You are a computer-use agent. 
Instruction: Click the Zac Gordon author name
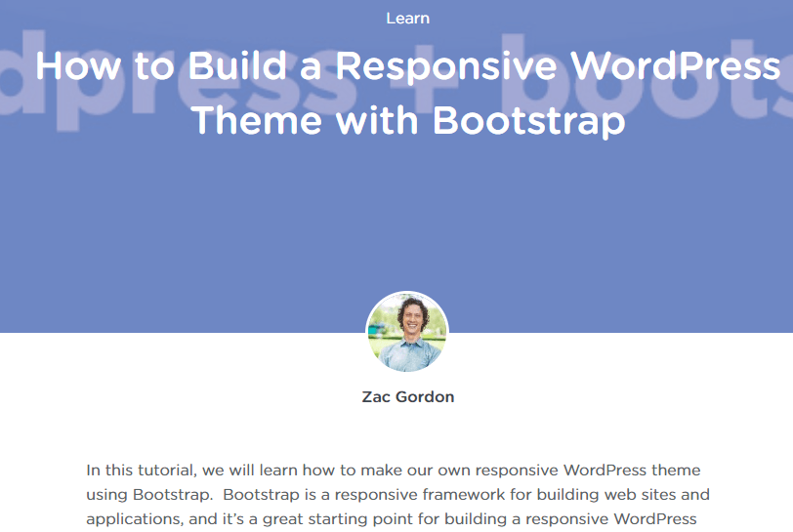[407, 396]
